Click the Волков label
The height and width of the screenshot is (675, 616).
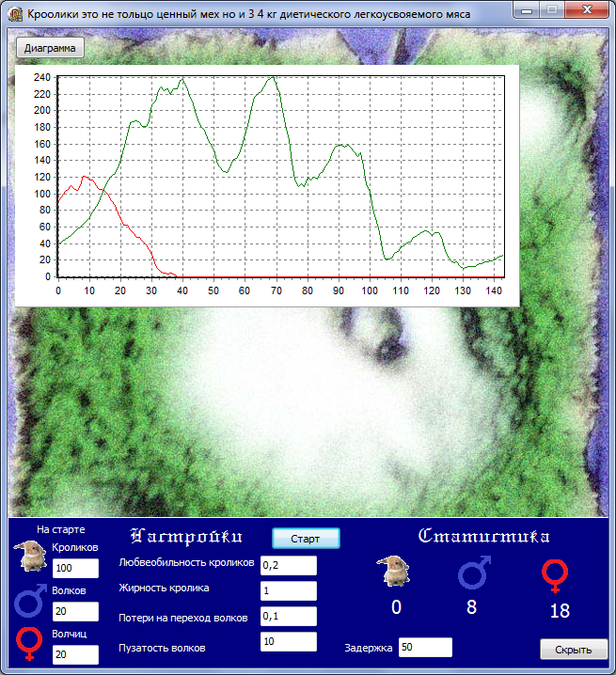(x=69, y=590)
